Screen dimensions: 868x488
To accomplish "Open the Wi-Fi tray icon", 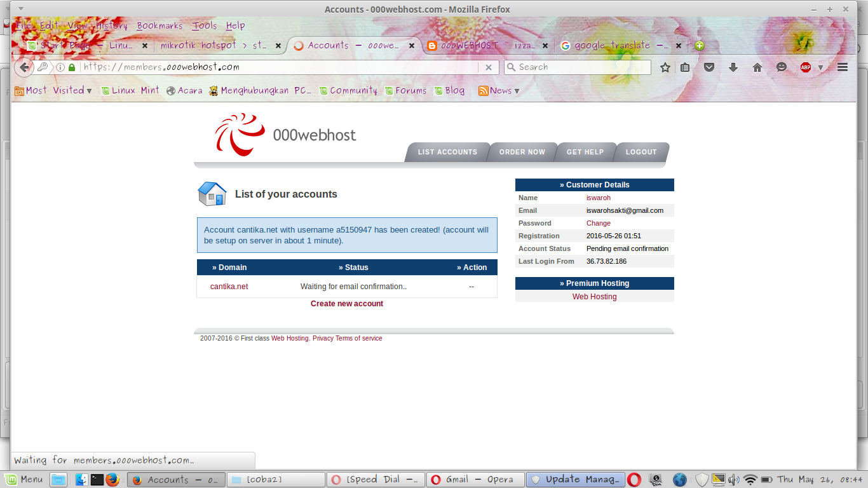I will click(750, 479).
